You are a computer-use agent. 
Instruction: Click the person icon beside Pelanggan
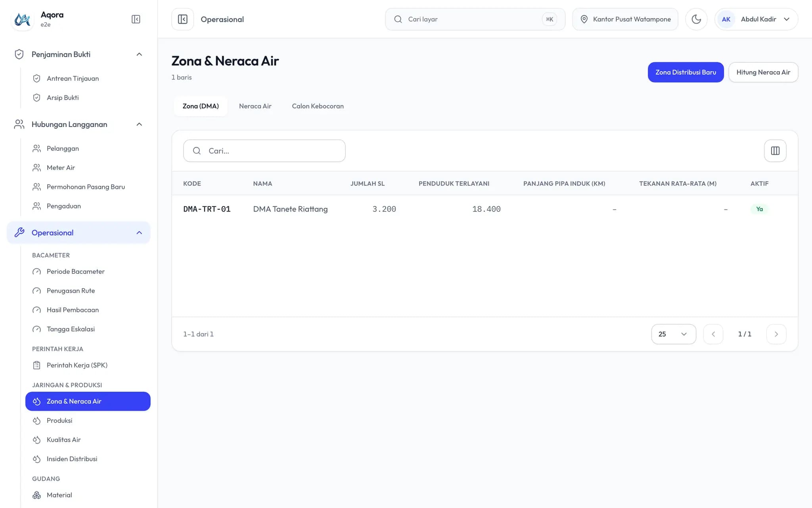click(36, 148)
